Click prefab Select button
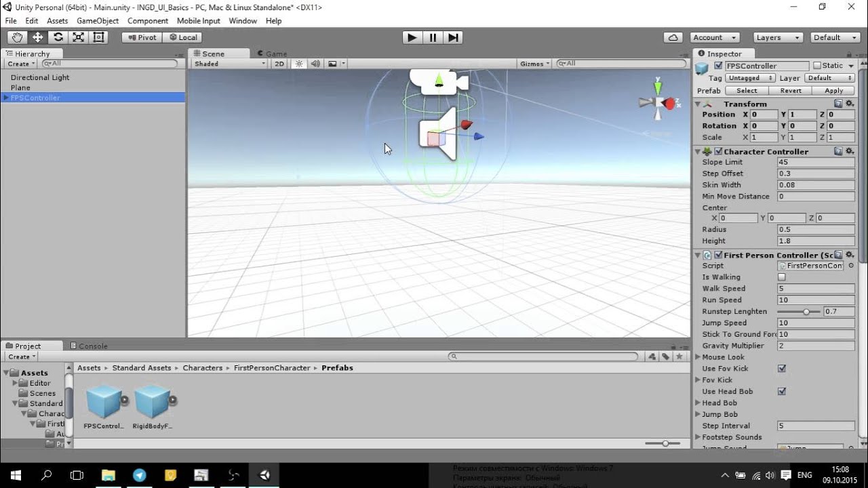 coord(747,91)
